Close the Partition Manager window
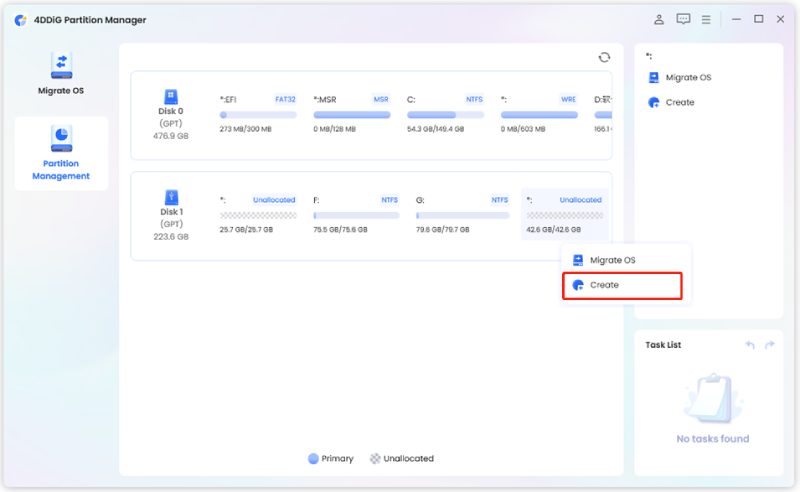The width and height of the screenshot is (800, 492). coord(781,19)
